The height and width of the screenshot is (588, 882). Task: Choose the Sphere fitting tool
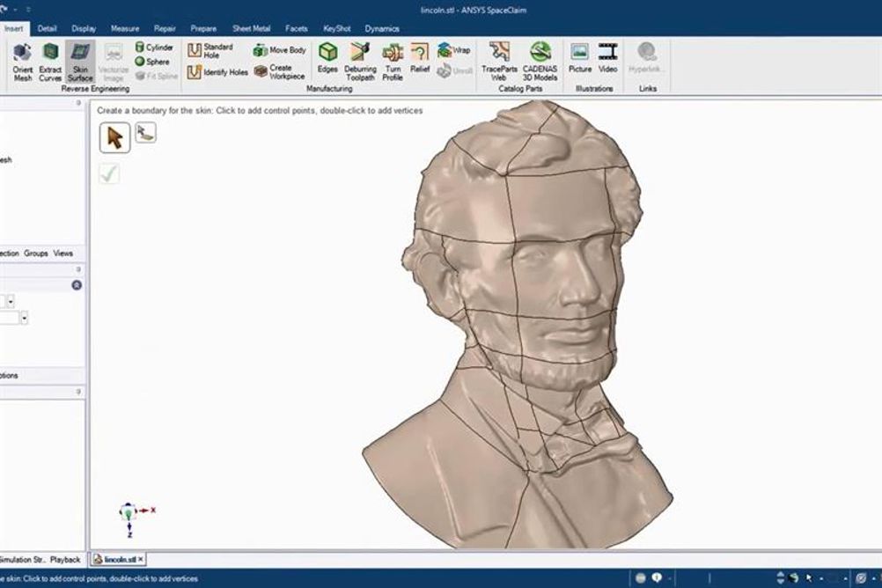152,62
